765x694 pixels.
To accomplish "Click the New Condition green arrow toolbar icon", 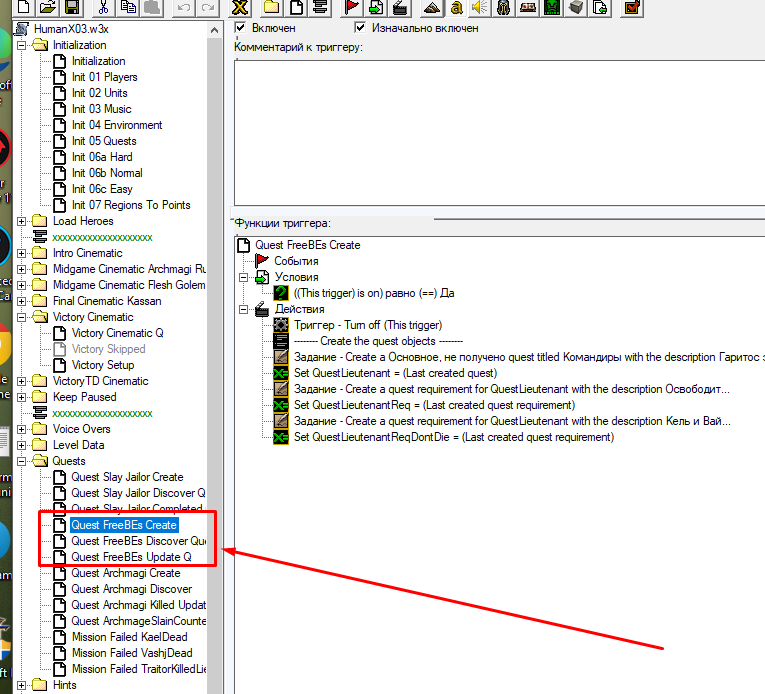I will pos(376,7).
